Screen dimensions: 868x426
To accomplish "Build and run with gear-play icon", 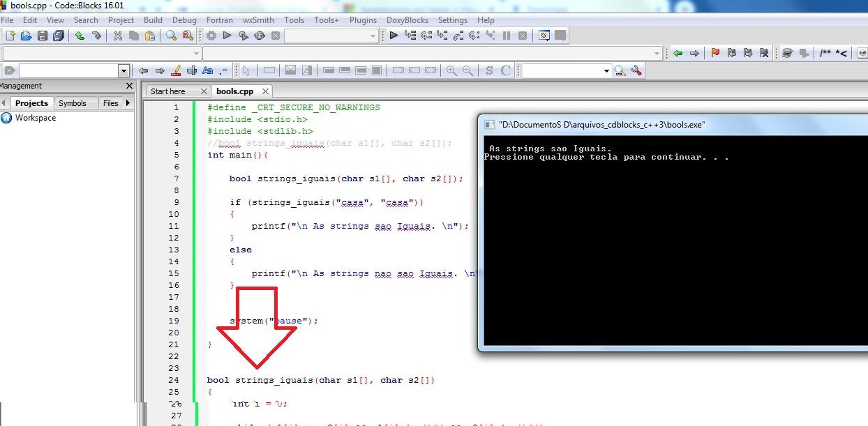I will point(243,36).
